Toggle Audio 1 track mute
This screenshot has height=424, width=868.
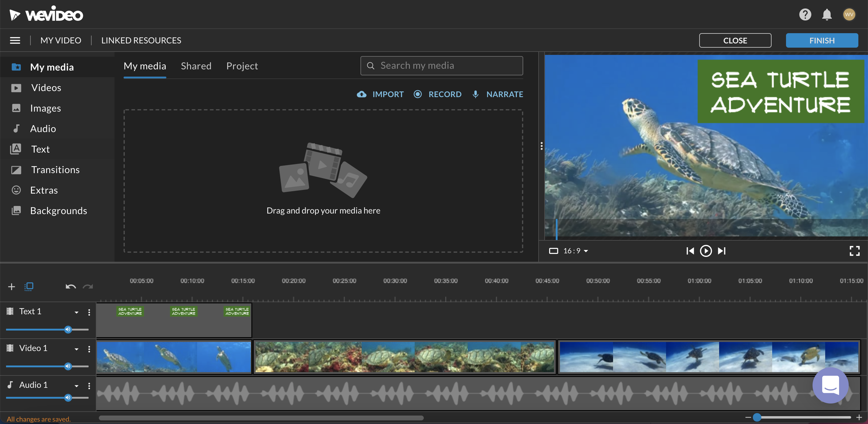(x=68, y=397)
